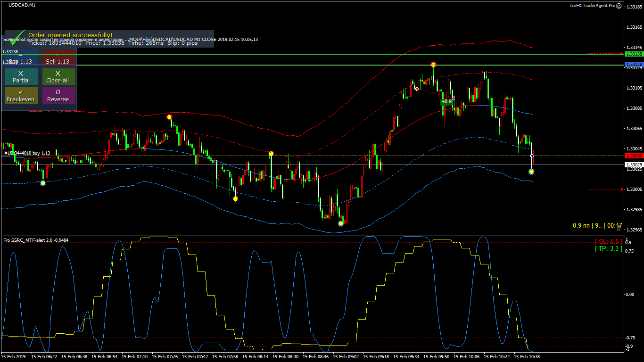Click the 1.33029 current price tag on the axis

click(x=633, y=165)
